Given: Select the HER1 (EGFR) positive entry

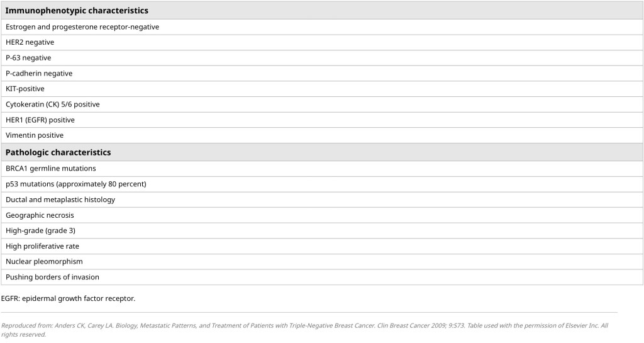Looking at the screenshot, I should click(x=40, y=120).
